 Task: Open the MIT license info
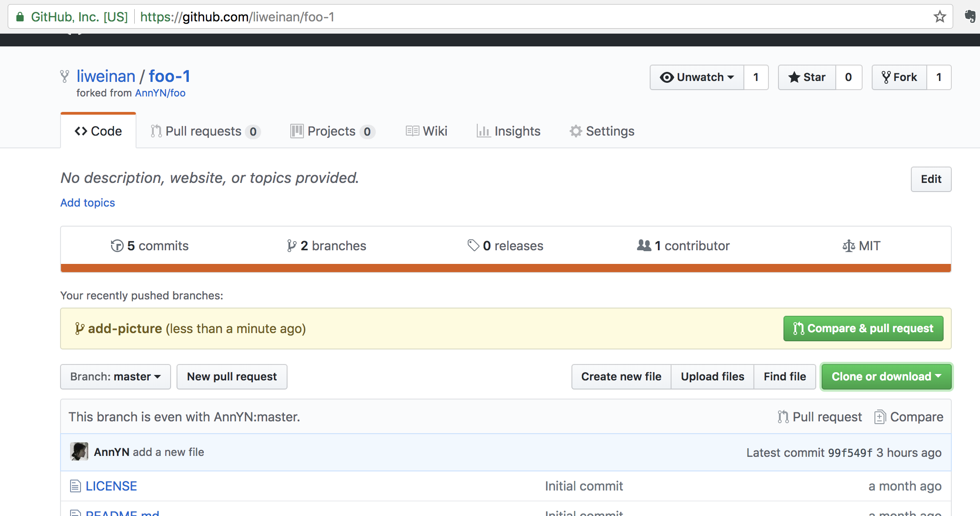pos(861,246)
